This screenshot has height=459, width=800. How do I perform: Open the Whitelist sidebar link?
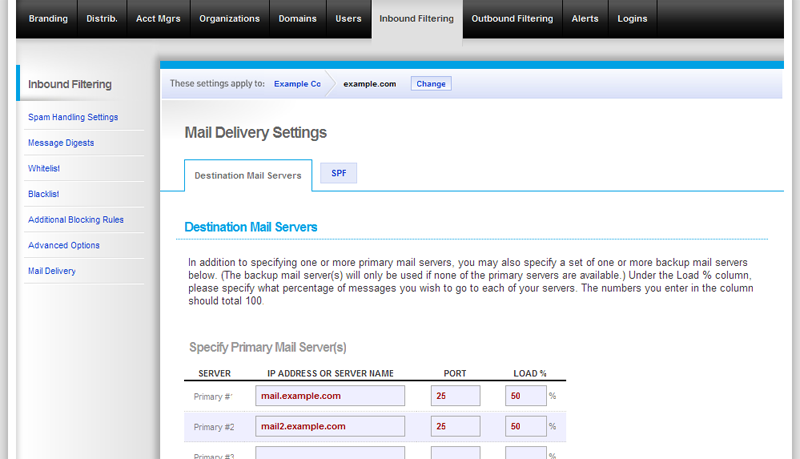[x=44, y=168]
